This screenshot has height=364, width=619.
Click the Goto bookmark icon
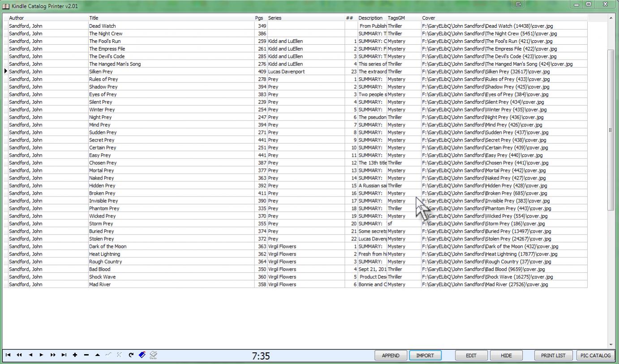[x=153, y=355]
